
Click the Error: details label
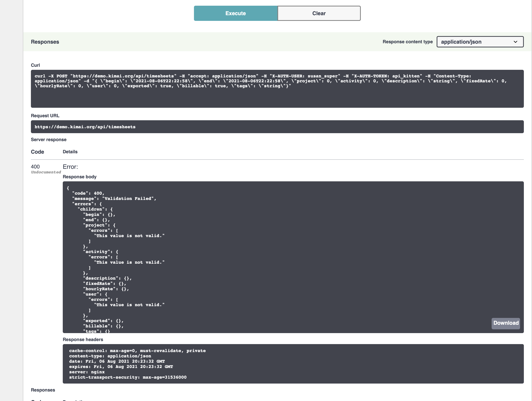[x=70, y=167]
